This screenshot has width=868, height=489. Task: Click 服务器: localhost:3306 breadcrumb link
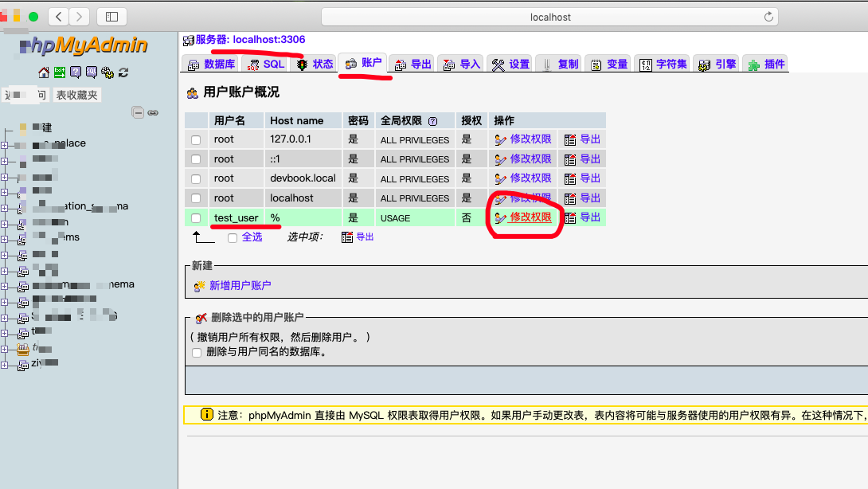pyautogui.click(x=250, y=39)
